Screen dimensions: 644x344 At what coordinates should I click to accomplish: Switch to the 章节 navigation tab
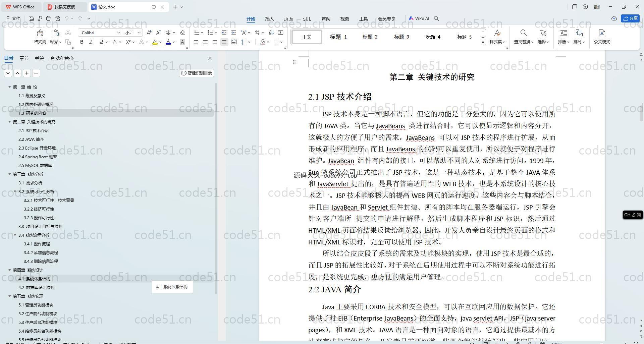coord(24,58)
